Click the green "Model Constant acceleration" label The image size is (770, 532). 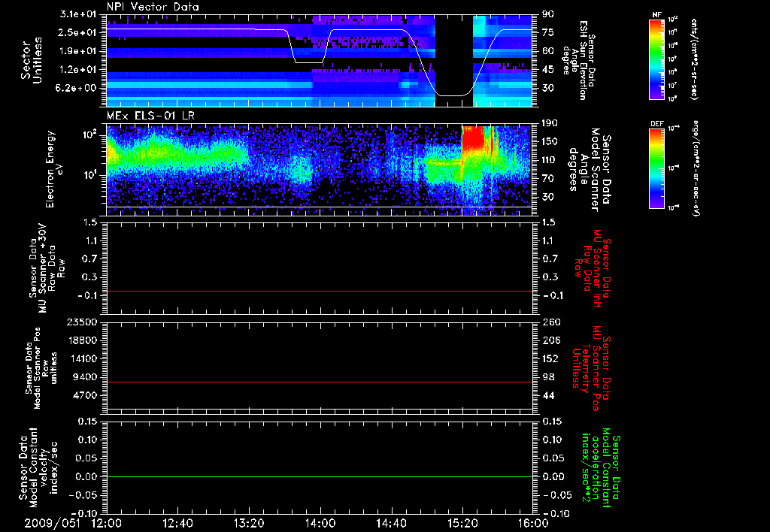click(x=602, y=468)
